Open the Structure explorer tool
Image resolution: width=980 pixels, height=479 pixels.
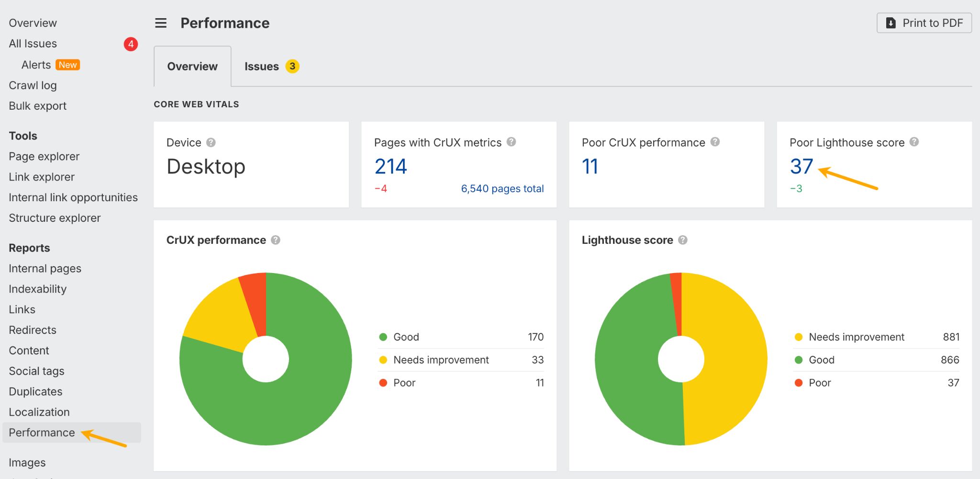[54, 217]
